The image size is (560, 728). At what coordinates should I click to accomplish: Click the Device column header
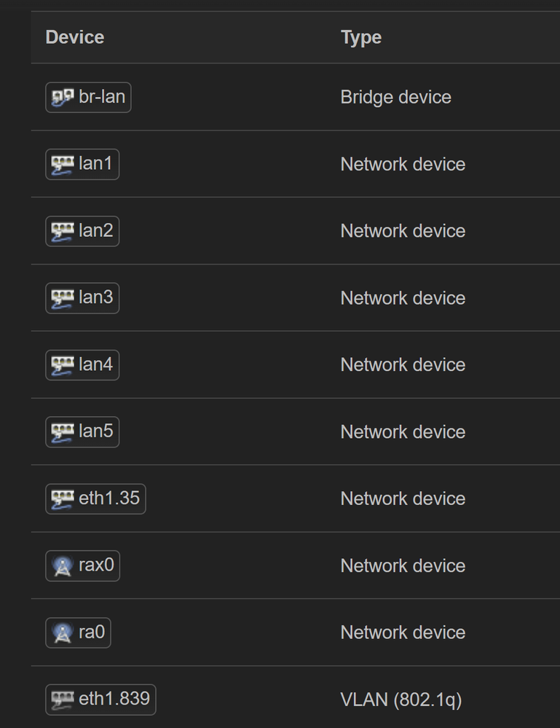coord(74,37)
